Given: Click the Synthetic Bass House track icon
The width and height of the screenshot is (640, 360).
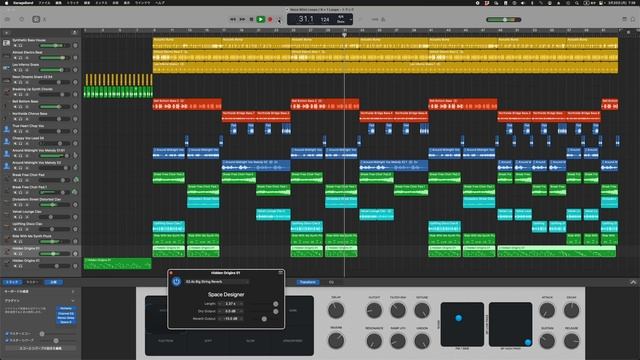Looking at the screenshot, I should (x=6, y=43).
